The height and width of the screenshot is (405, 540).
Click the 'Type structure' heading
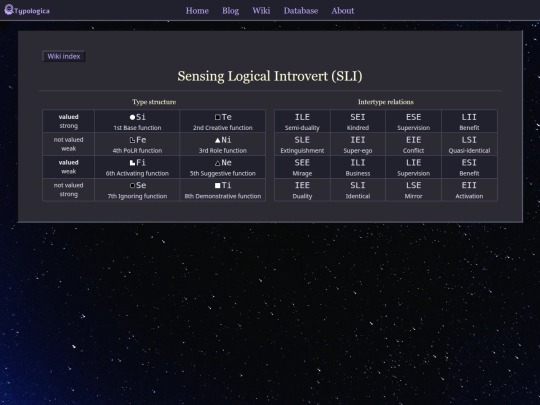coord(154,102)
